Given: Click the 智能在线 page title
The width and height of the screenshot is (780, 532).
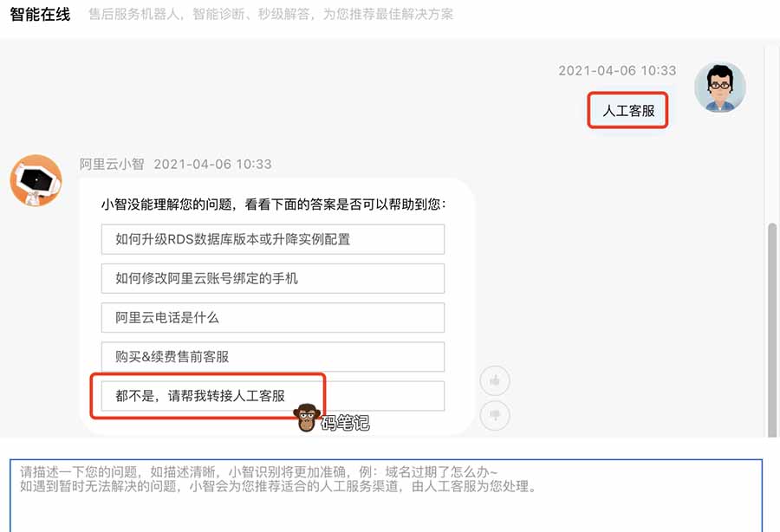Looking at the screenshot, I should click(x=40, y=15).
